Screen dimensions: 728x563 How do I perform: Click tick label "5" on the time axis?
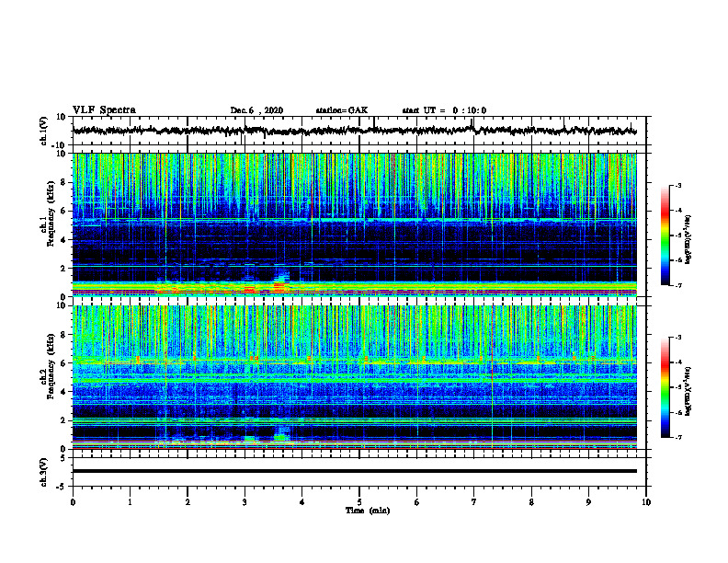(359, 502)
